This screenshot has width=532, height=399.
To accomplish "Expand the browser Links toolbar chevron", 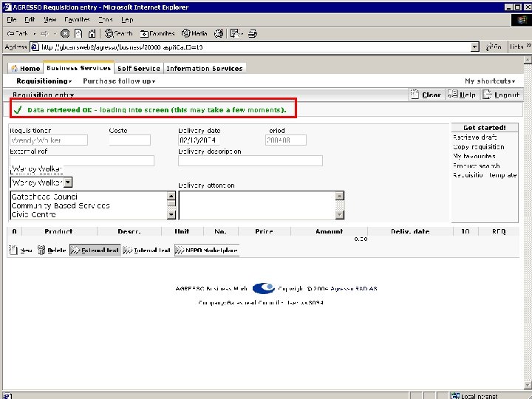I will 528,46.
